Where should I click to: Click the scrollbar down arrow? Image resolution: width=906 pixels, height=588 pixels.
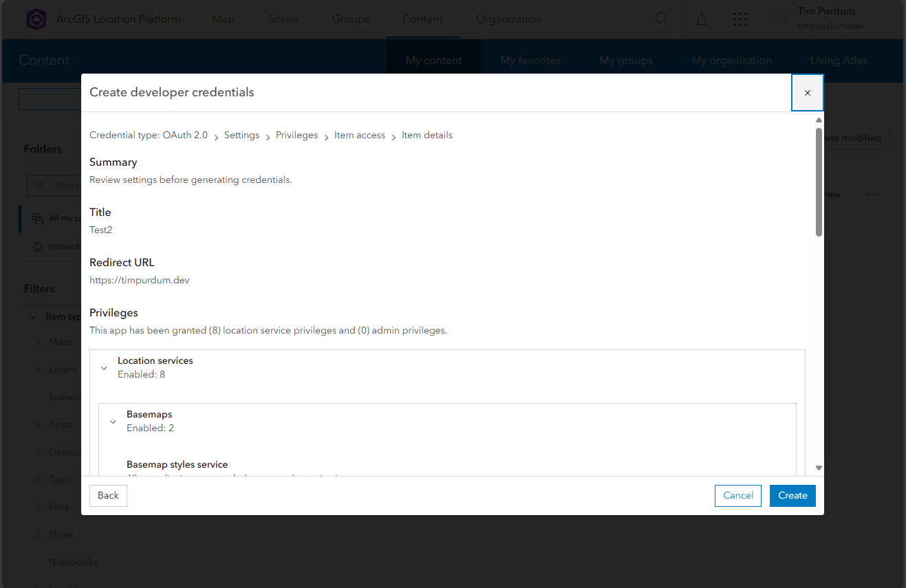click(x=819, y=468)
